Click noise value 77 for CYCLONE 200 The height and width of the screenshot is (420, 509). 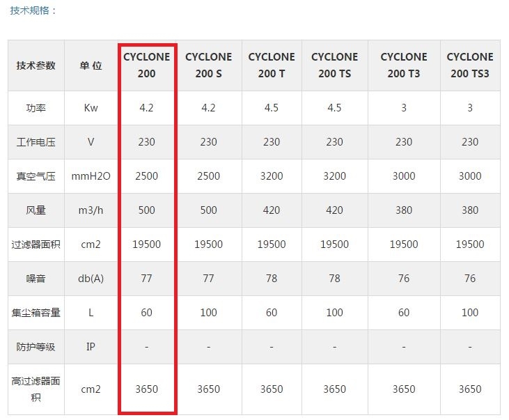click(147, 279)
